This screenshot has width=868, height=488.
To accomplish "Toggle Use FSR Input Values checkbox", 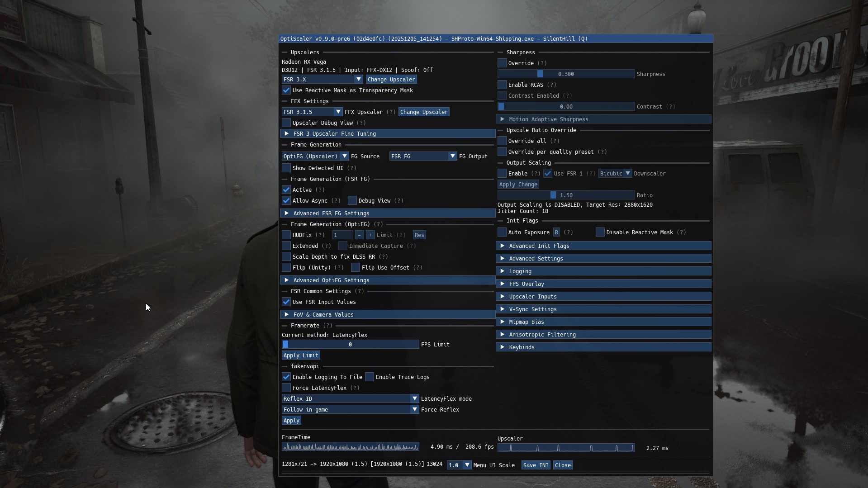I will 286,302.
